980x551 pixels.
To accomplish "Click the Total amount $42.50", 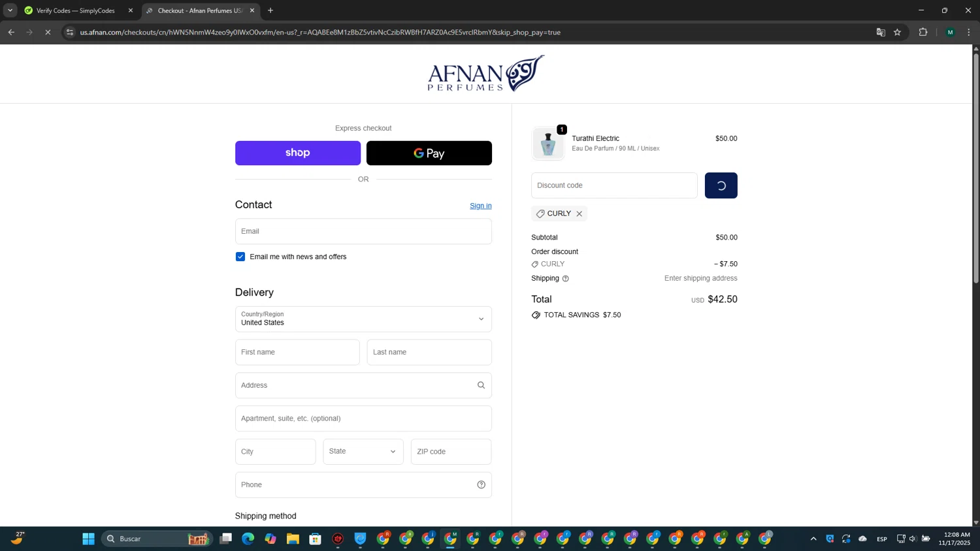I will [723, 299].
